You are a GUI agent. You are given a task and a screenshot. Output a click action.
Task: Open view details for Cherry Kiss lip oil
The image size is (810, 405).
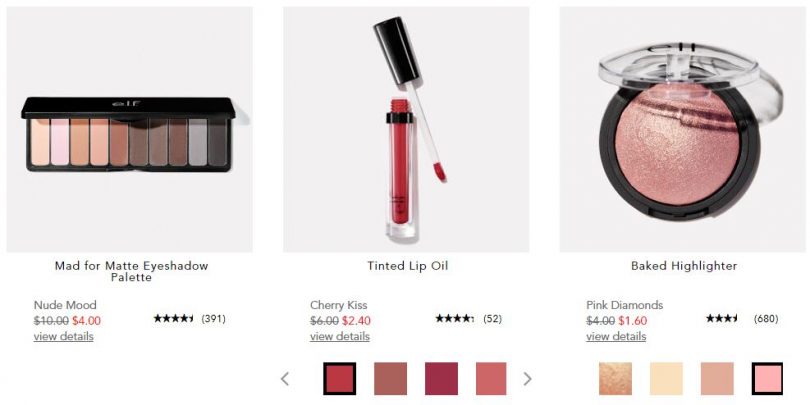point(340,337)
